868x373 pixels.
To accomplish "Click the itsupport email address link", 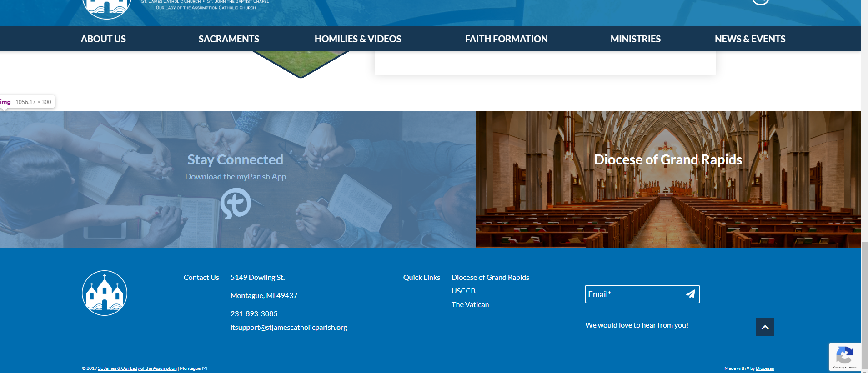I will [x=289, y=328].
